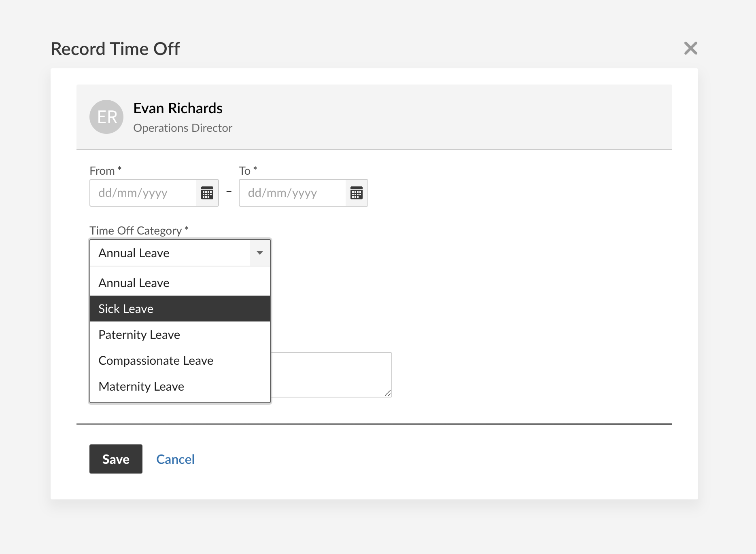Collapse the Time Off Category dropdown arrow

[x=260, y=253]
